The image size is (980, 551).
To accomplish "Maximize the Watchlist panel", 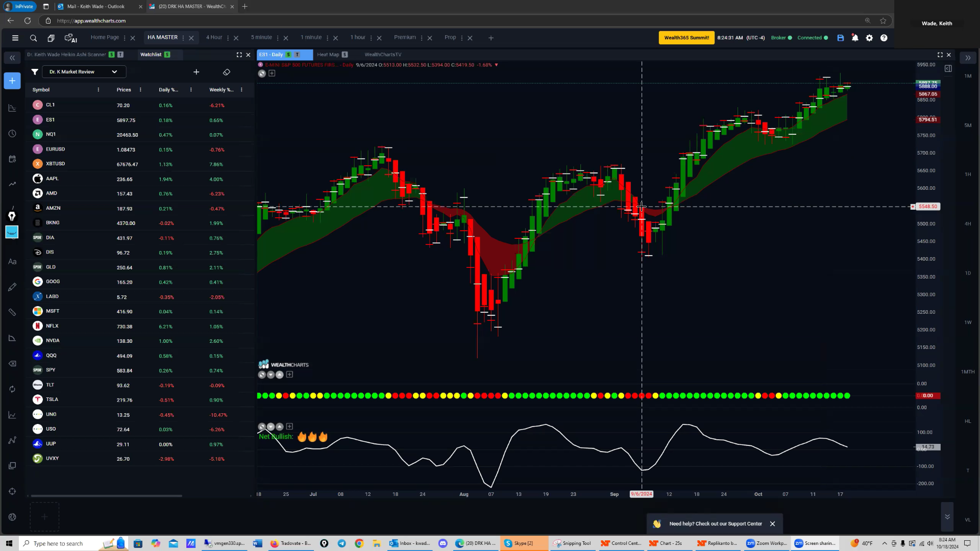I will point(239,55).
